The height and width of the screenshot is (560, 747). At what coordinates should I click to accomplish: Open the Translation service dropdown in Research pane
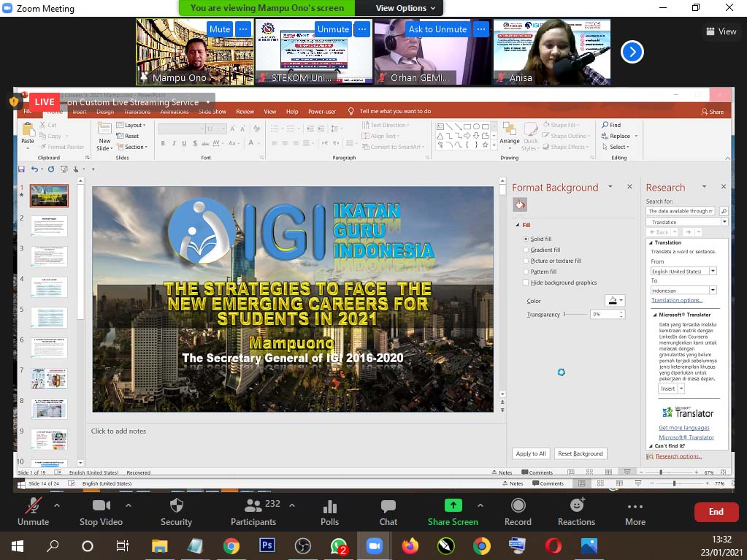click(x=724, y=222)
